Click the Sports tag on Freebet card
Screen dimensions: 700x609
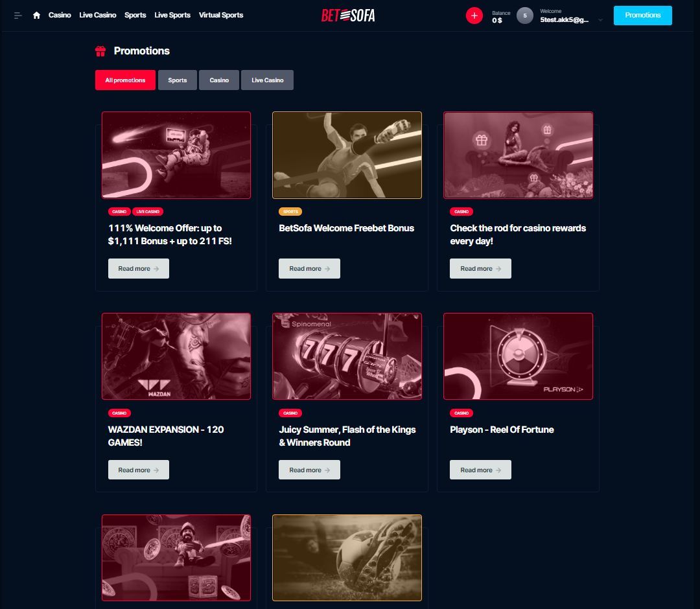290,211
